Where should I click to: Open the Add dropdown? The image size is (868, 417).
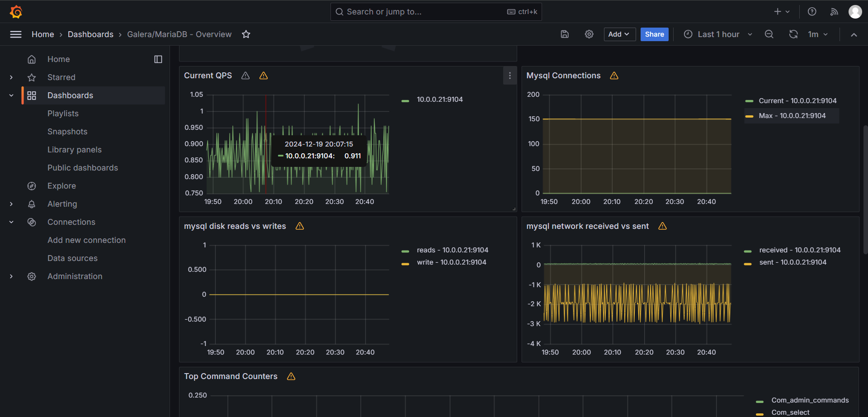(619, 34)
